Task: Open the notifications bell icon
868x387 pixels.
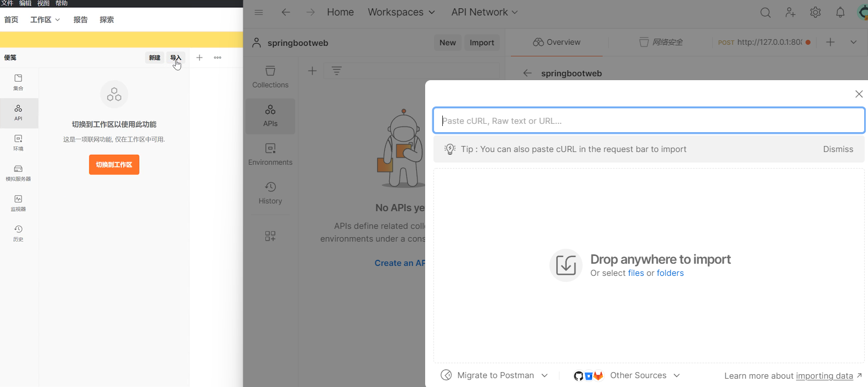Action: pyautogui.click(x=840, y=13)
